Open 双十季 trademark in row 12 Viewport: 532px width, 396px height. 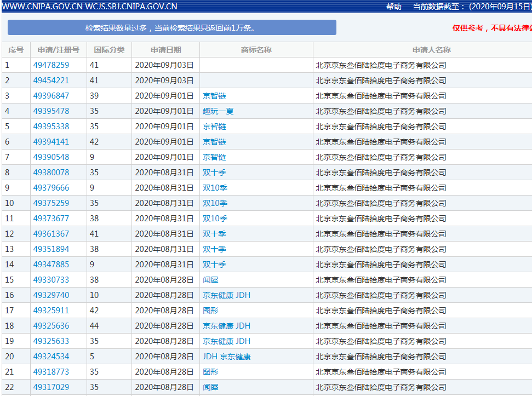pyautogui.click(x=214, y=233)
